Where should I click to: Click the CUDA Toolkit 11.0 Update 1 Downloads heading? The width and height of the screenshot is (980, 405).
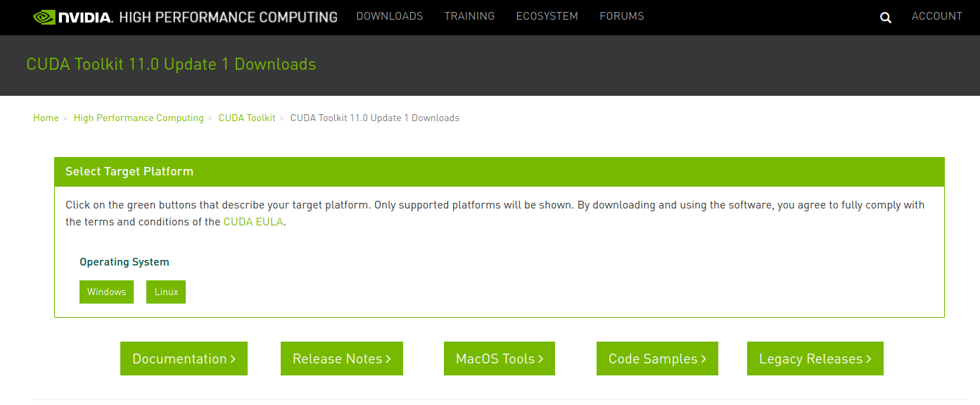pos(171,64)
